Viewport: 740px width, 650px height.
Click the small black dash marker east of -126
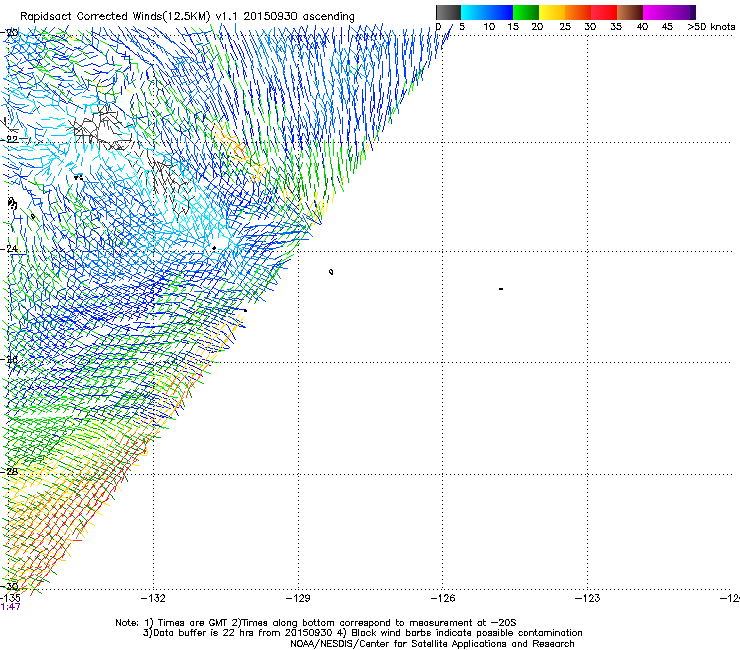tap(501, 289)
